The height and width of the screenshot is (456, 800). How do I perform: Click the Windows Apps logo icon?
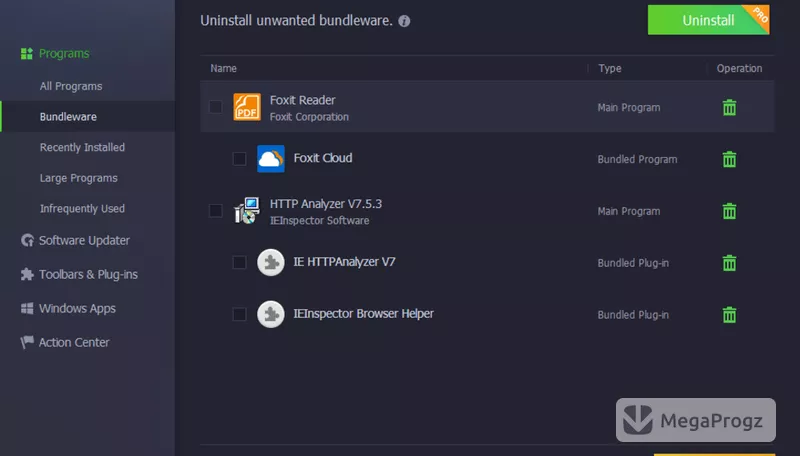[27, 309]
